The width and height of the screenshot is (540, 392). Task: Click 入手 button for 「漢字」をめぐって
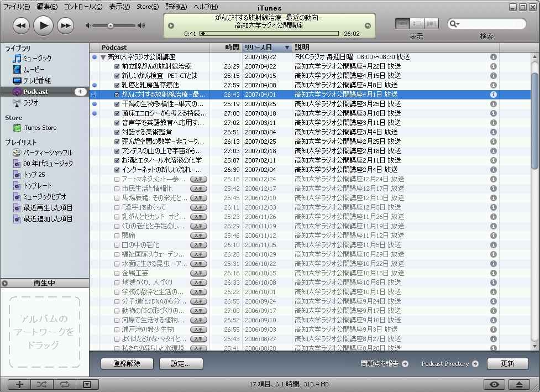(199, 207)
